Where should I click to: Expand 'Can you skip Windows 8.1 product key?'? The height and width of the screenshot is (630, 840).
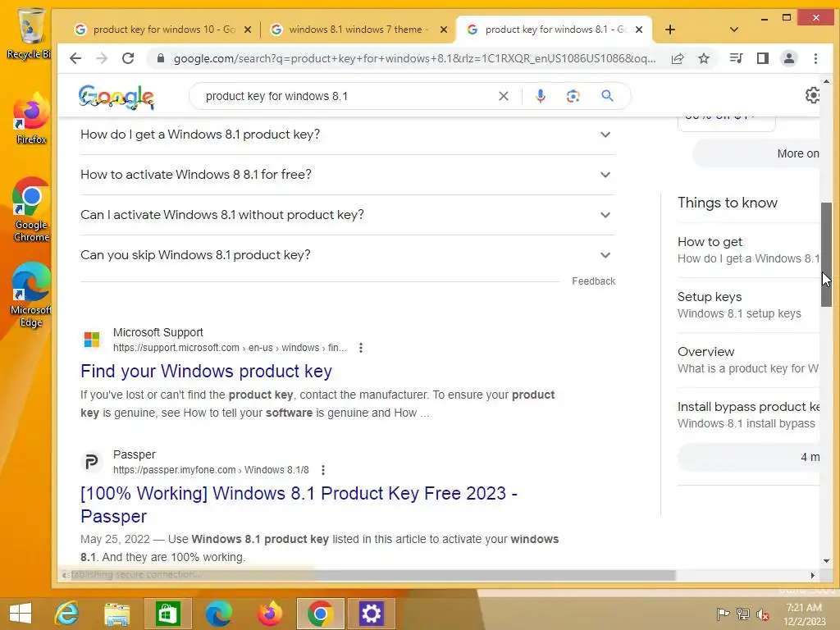pyautogui.click(x=347, y=255)
